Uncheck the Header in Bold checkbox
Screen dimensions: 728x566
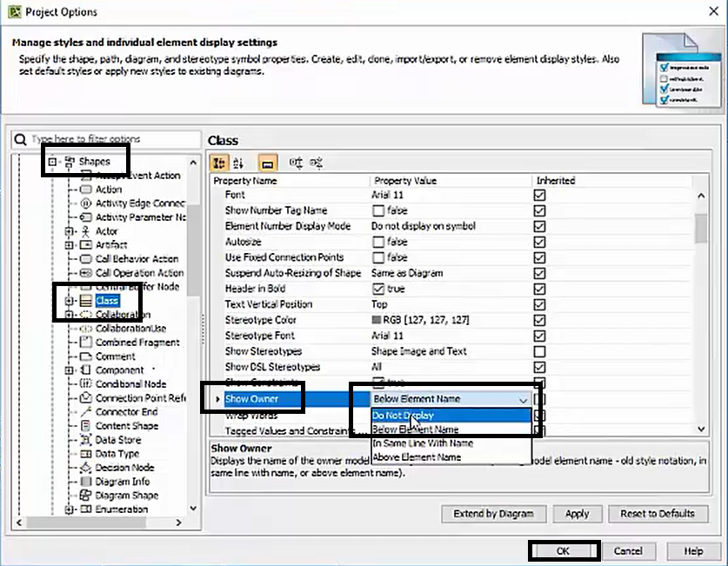[x=378, y=289]
